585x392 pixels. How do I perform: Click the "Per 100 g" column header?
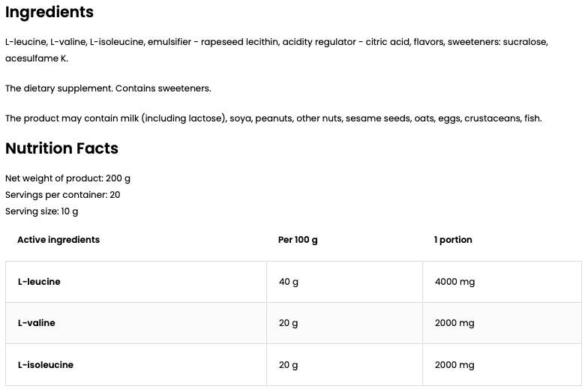click(x=298, y=240)
